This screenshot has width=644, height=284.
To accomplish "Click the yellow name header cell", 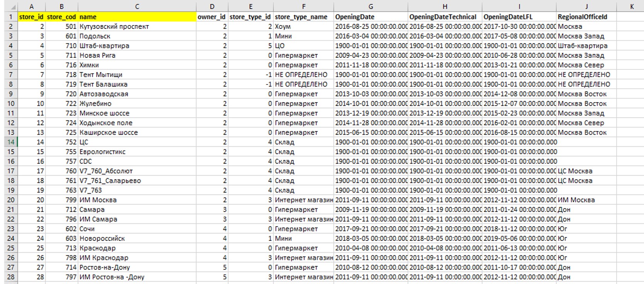I will tap(137, 17).
